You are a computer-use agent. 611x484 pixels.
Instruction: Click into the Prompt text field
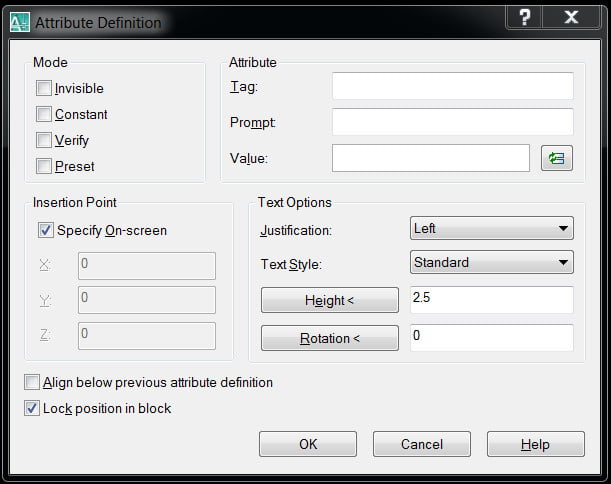pyautogui.click(x=453, y=122)
